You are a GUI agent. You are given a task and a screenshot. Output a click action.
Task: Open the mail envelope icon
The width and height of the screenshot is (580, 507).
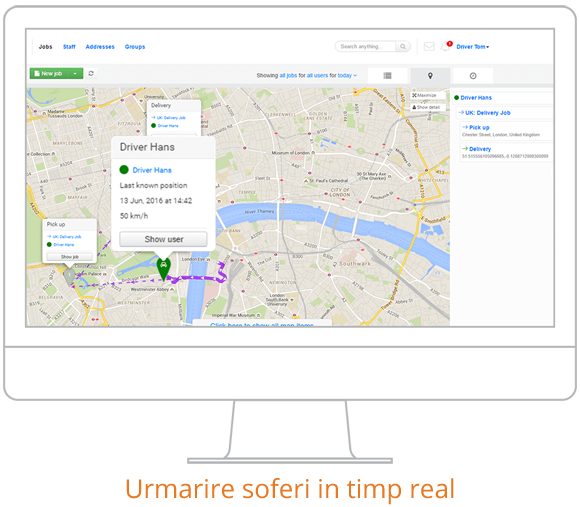coord(429,47)
